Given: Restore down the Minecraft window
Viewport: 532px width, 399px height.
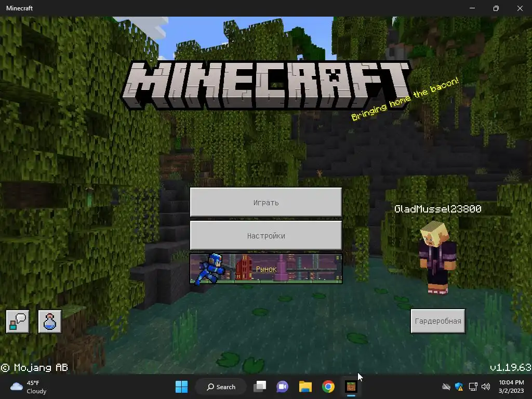Looking at the screenshot, I should click(x=496, y=8).
